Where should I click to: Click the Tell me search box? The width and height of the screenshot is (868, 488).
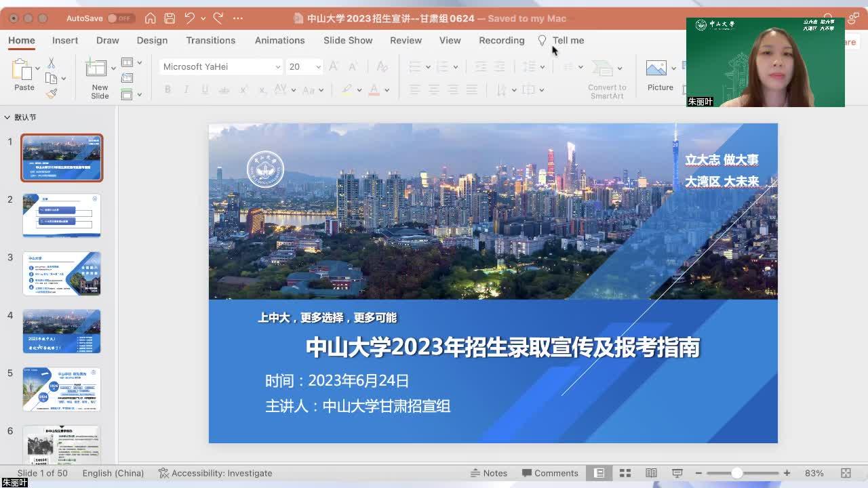[x=561, y=40]
